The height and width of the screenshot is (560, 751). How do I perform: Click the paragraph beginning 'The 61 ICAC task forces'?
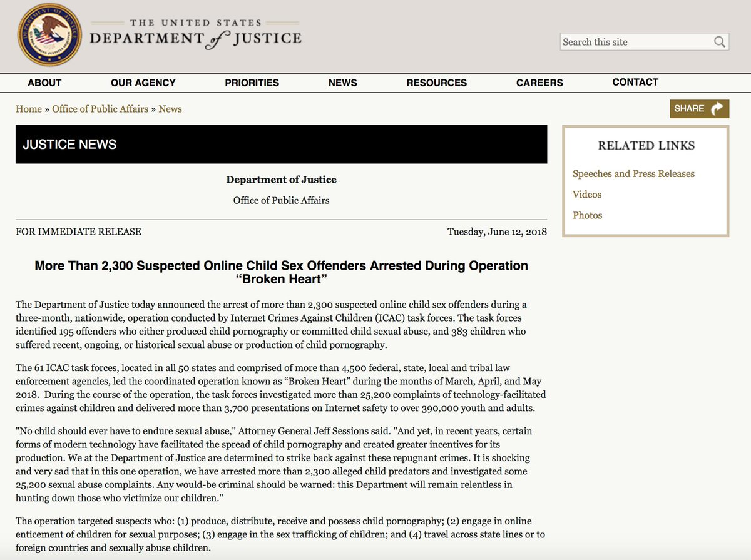click(281, 389)
